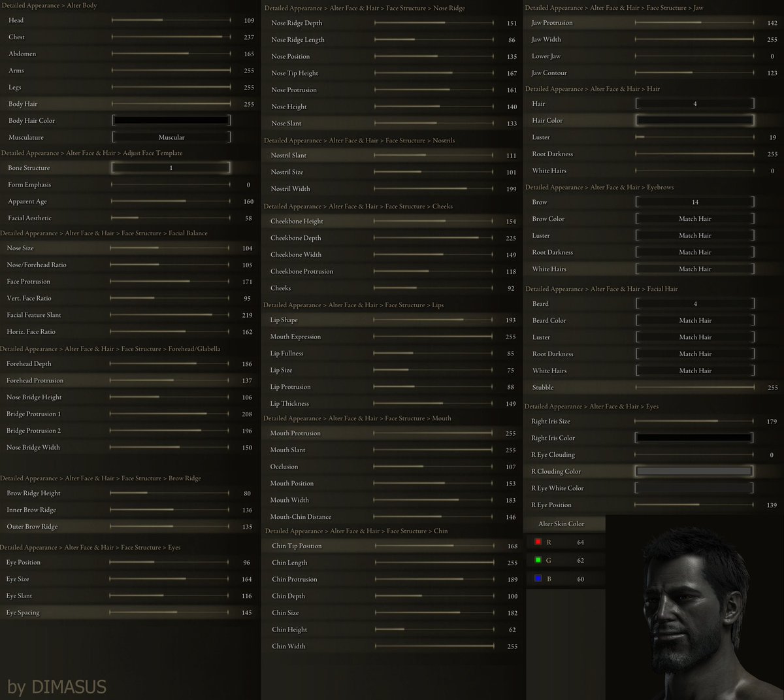Screen dimensions: 784x700
Task: Open the Hair style selector
Action: tap(694, 104)
